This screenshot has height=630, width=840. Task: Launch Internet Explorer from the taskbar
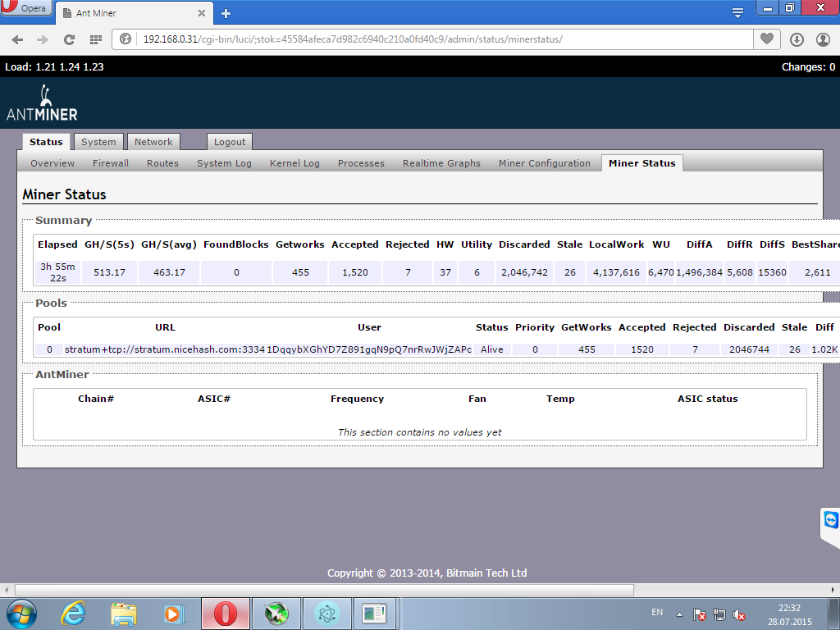point(74,613)
